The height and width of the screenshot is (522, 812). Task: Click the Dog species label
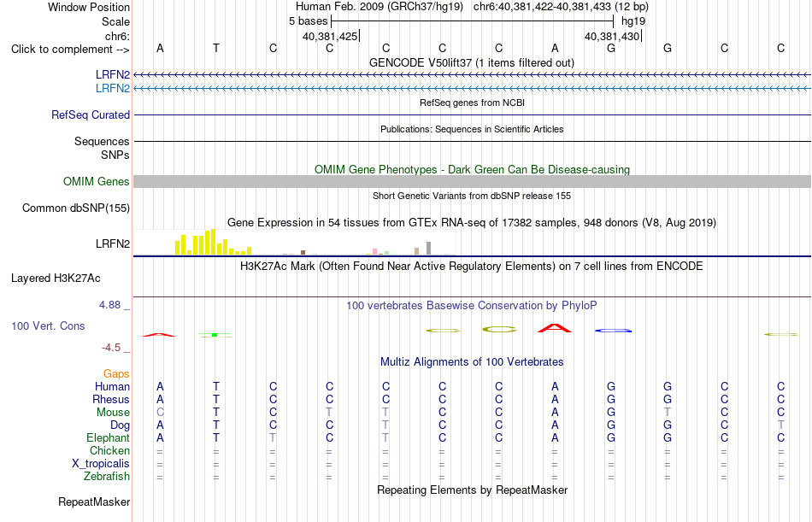tap(120, 425)
